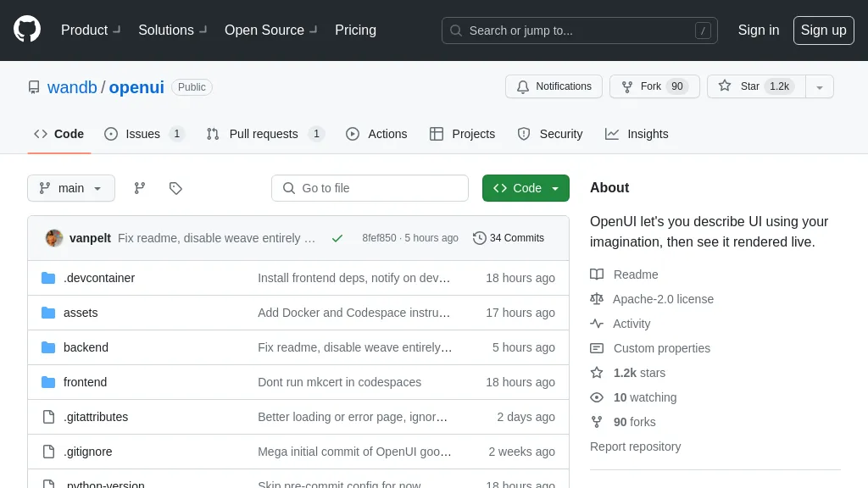This screenshot has height=488, width=868.
Task: Click the Sign up button
Action: pyautogui.click(x=823, y=30)
